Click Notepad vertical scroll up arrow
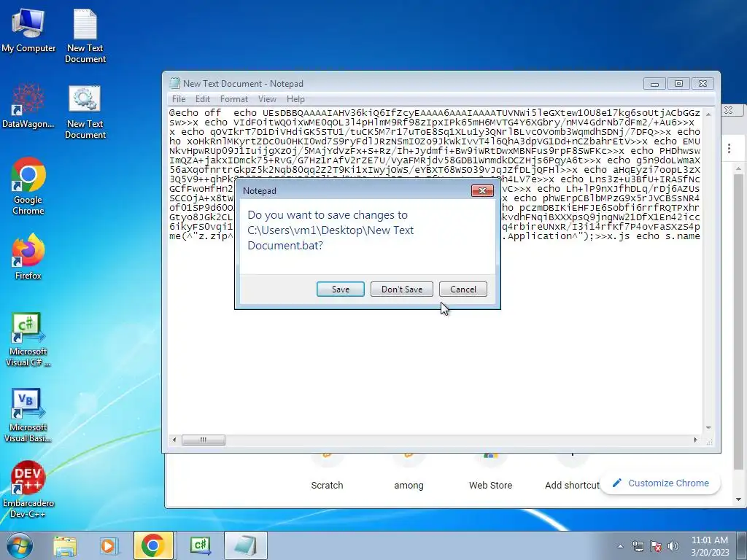 click(x=708, y=114)
